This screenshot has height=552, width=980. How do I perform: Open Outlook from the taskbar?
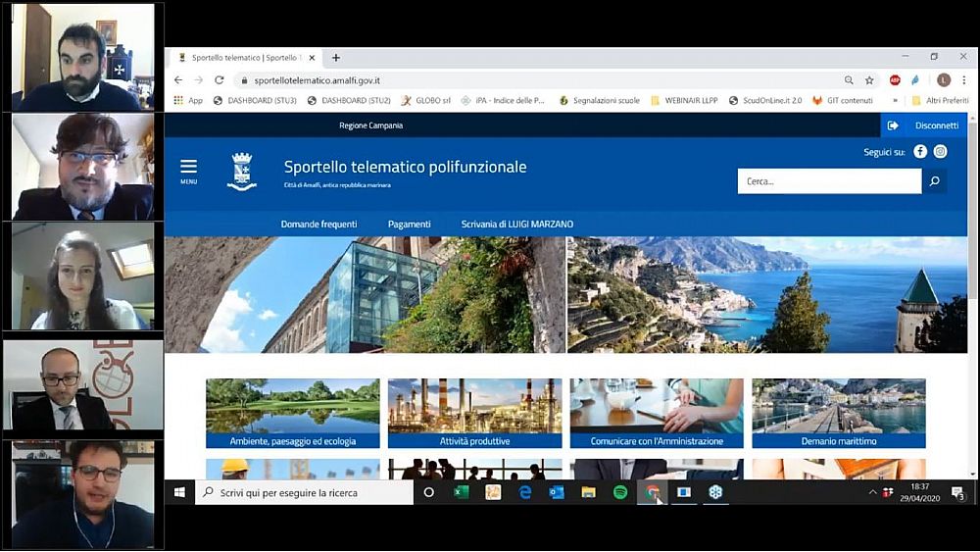click(557, 492)
